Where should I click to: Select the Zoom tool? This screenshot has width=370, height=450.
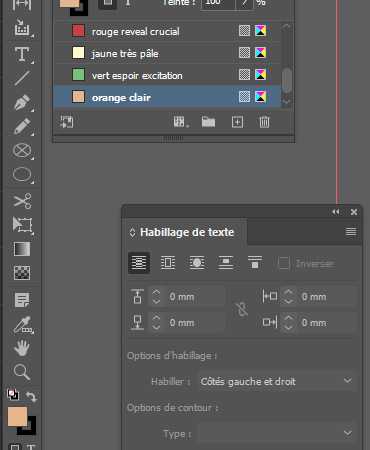22,372
